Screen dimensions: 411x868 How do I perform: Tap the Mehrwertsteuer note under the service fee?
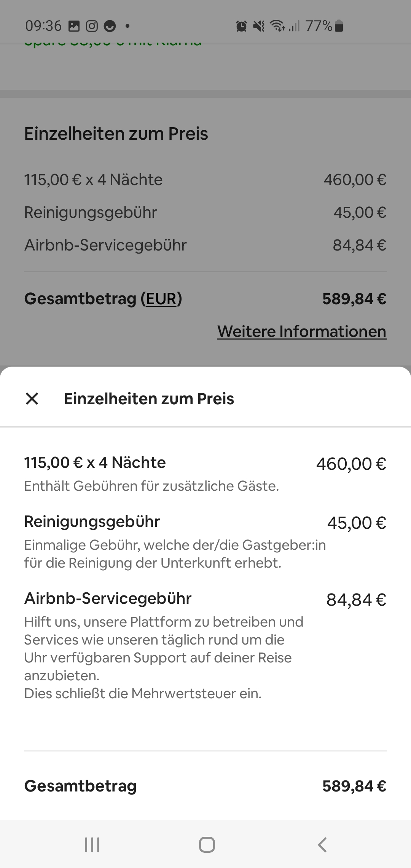coord(143,694)
